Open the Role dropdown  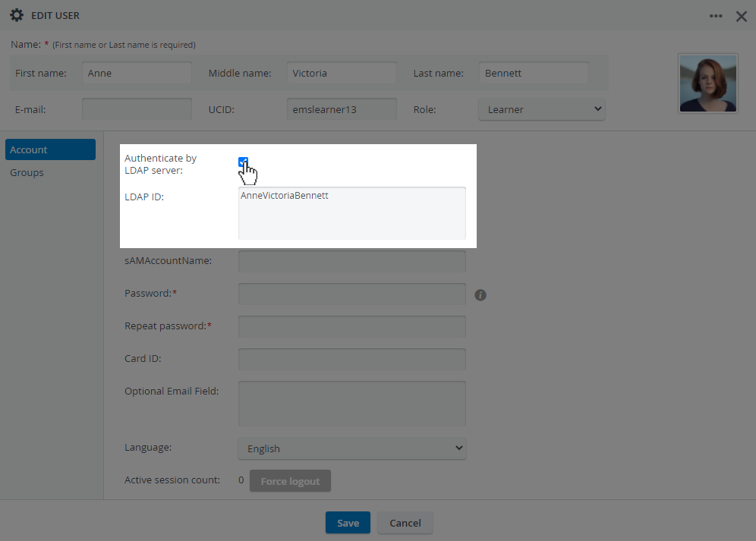[542, 109]
